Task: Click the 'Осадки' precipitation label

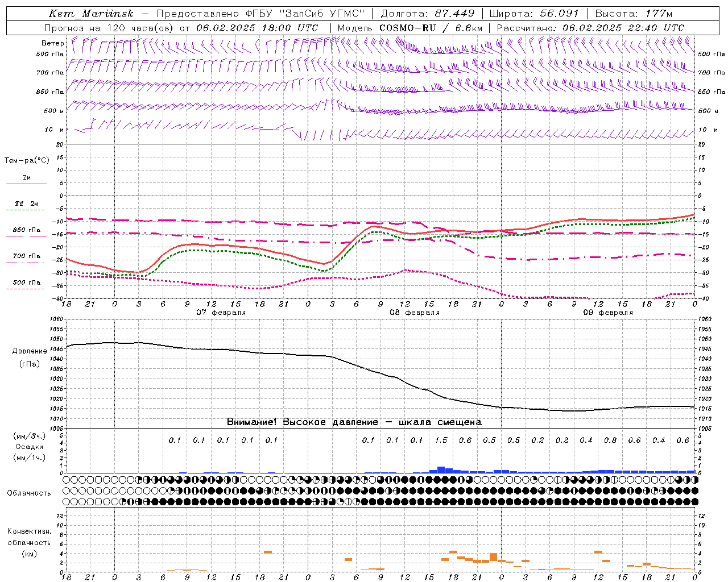Action: coord(30,447)
